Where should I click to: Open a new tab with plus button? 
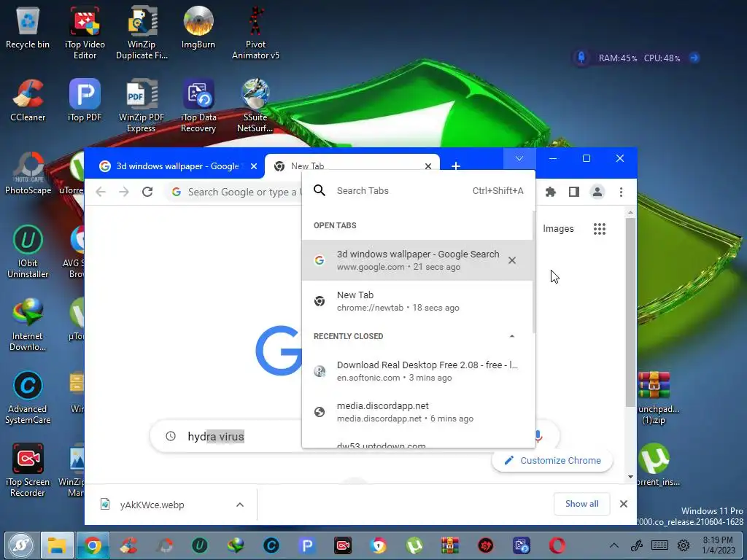click(456, 166)
